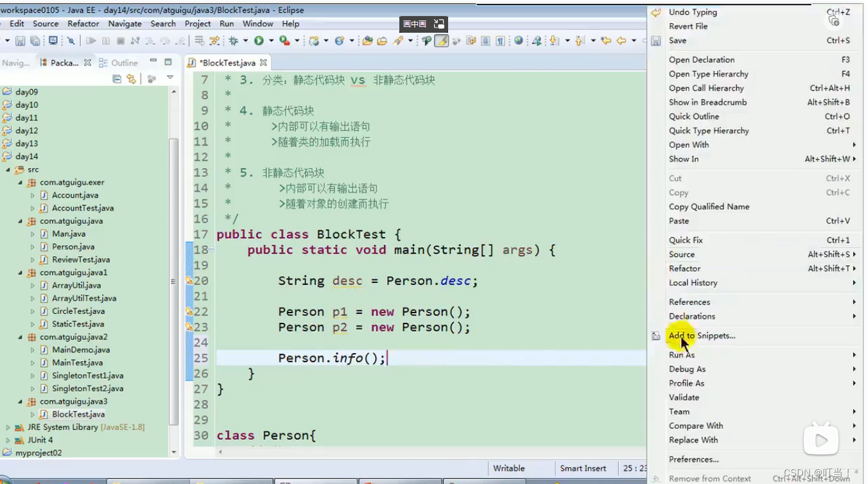Select CircleTest.java file
Image resolution: width=868 pixels, height=484 pixels.
[x=78, y=311]
